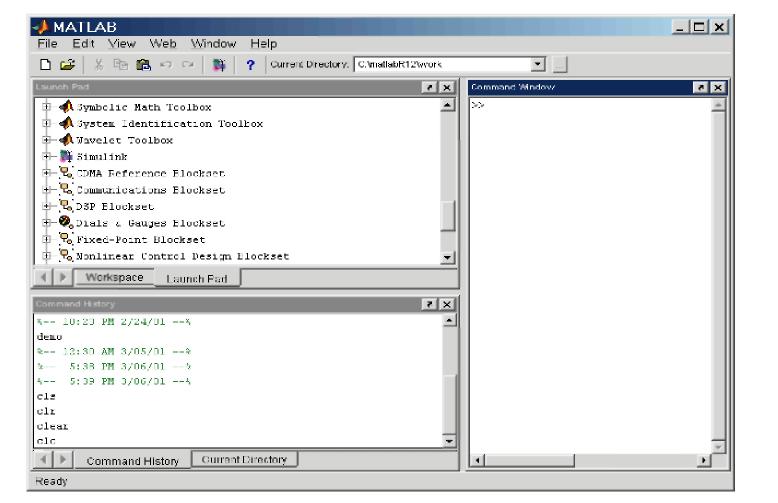Click the Nonlinear Control Design Blockset icon

pos(66,255)
